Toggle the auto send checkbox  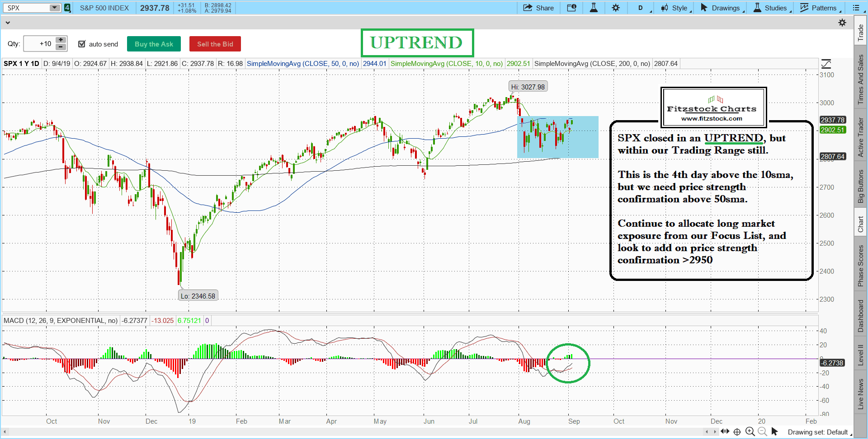[82, 44]
